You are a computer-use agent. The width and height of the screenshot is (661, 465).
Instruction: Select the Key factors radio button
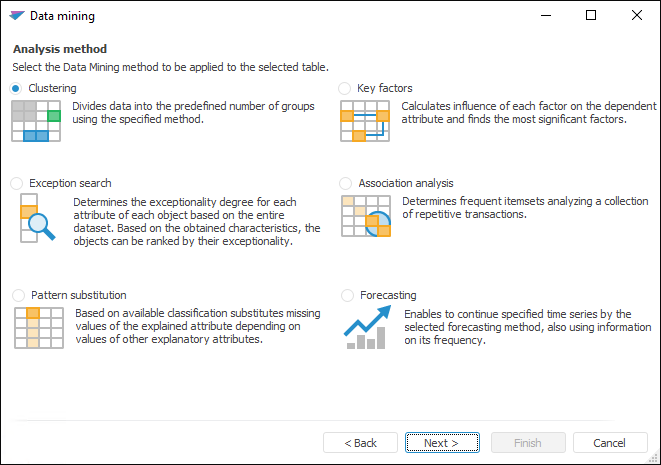tap(346, 88)
